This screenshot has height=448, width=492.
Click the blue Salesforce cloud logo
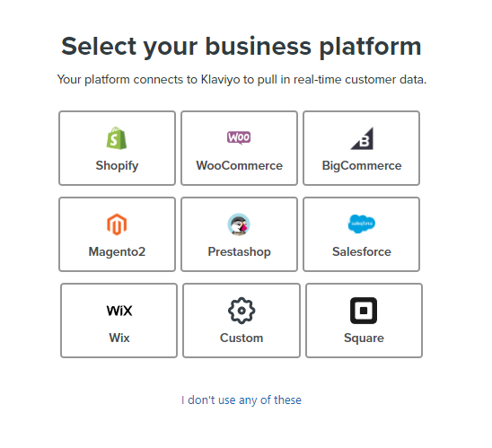tap(362, 224)
